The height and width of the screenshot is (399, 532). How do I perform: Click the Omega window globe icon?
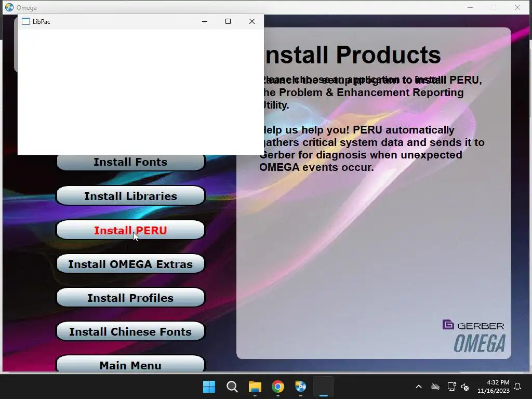click(x=9, y=7)
